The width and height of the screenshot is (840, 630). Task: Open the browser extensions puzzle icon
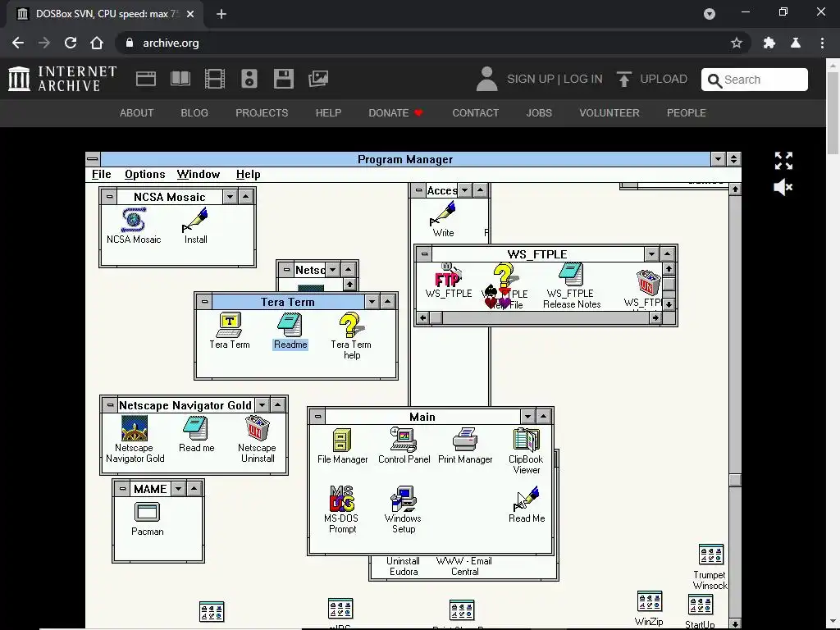(769, 43)
